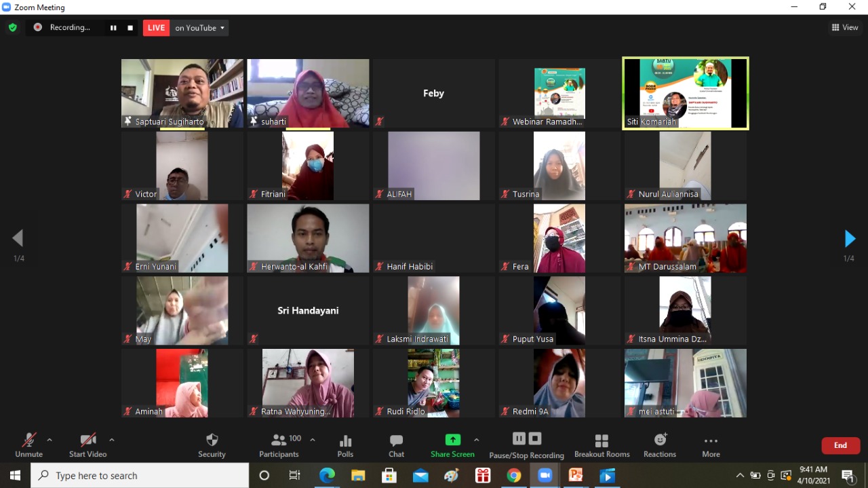
Task: Start Video with the camera button
Action: point(87,445)
